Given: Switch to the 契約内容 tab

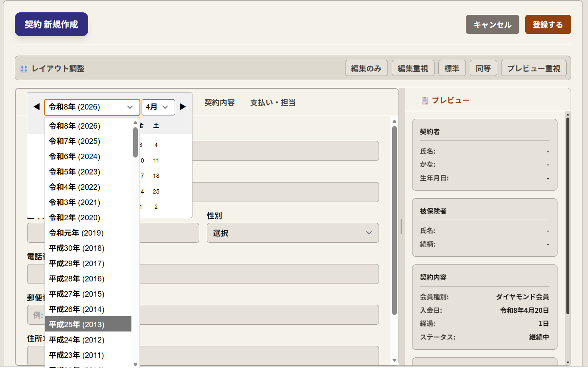Looking at the screenshot, I should pyautogui.click(x=219, y=103).
